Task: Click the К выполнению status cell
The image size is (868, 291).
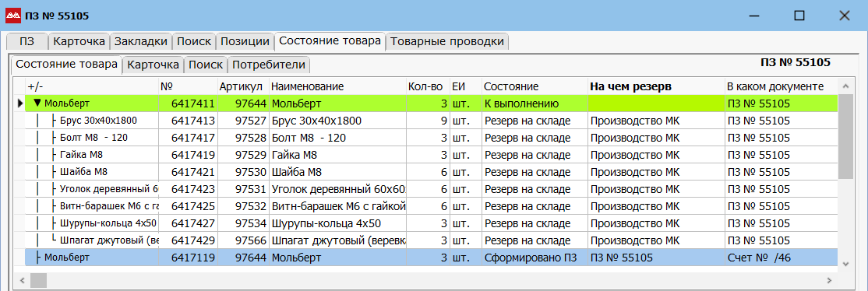Action: (x=535, y=103)
